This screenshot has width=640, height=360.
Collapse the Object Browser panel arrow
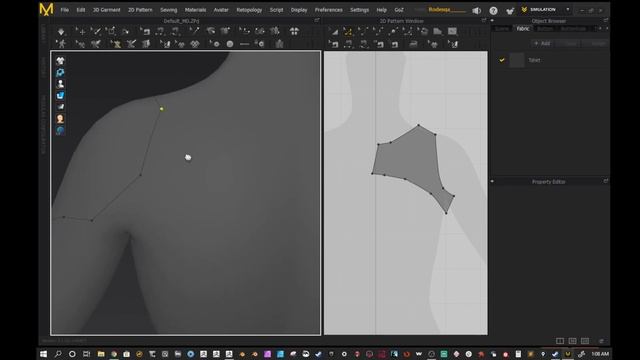pyautogui.click(x=492, y=20)
